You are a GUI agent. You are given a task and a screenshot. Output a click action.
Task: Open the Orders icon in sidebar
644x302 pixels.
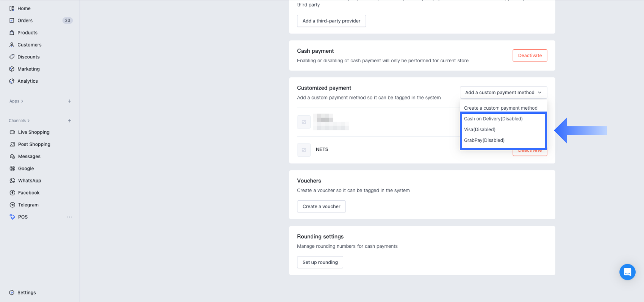coord(12,20)
